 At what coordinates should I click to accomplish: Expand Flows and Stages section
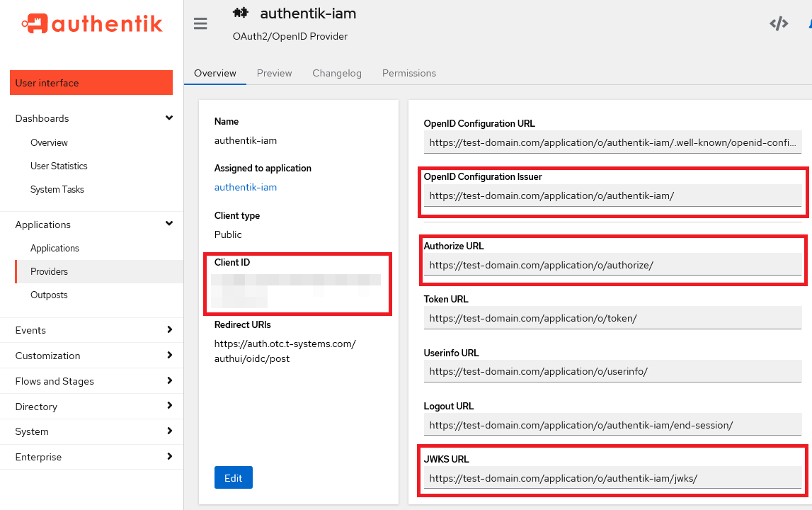pos(168,381)
